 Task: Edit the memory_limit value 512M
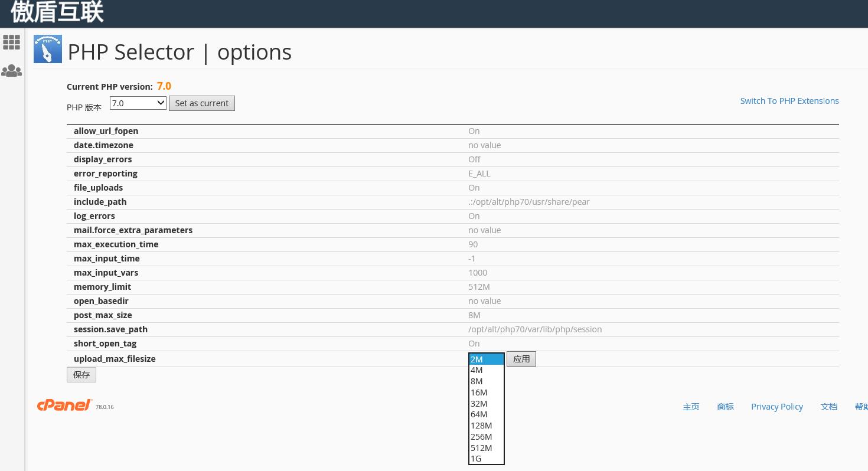(479, 287)
